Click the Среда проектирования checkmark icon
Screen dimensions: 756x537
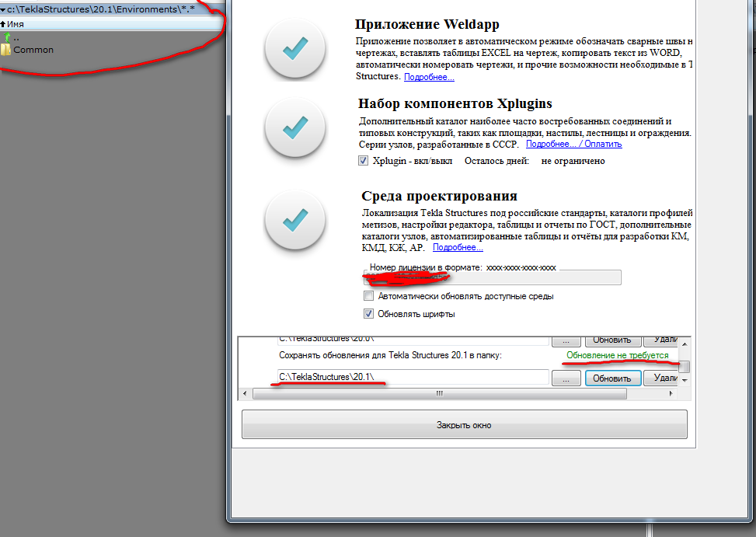coord(295,220)
